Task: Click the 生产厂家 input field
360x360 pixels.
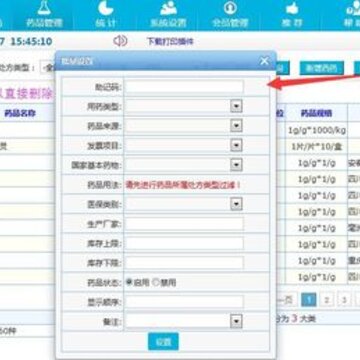Action: [184, 224]
